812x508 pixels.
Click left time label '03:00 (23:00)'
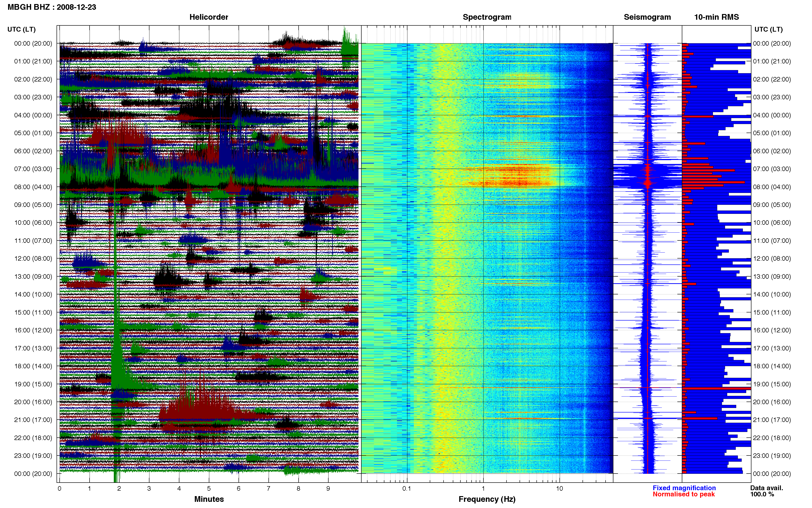[33, 97]
